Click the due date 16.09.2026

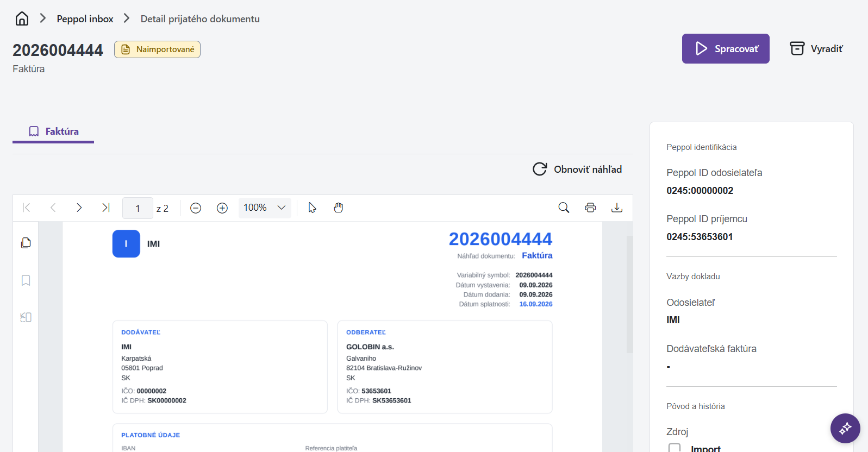click(536, 304)
